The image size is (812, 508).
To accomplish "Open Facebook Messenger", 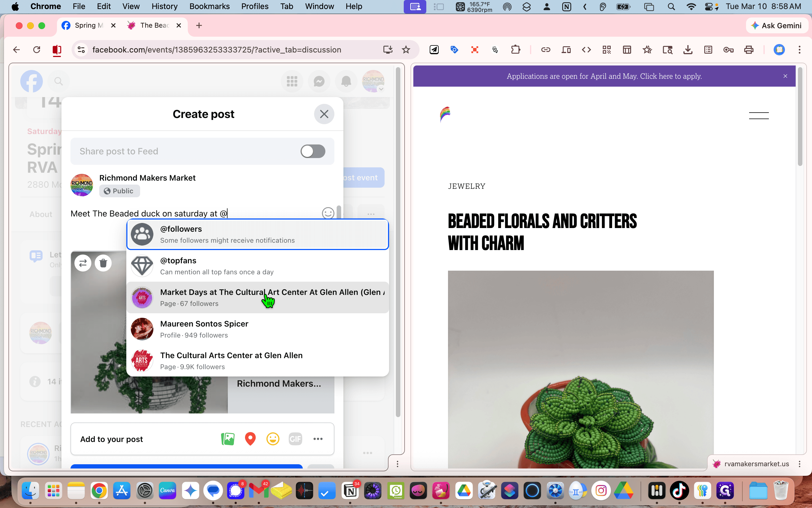I will 319,81.
